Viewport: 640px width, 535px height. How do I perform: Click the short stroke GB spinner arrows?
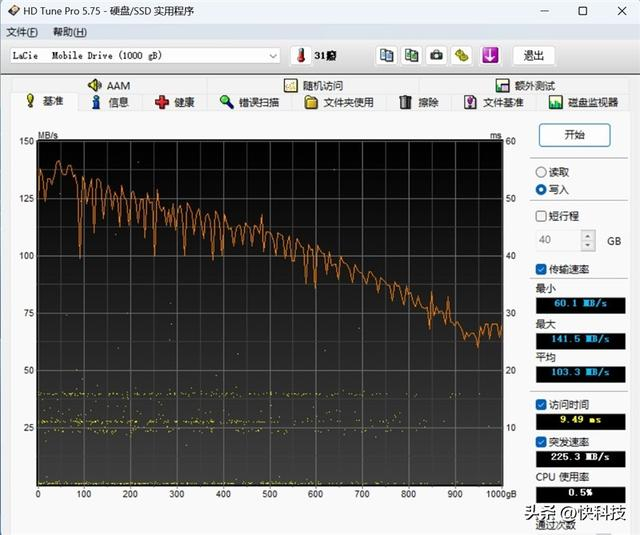click(588, 241)
